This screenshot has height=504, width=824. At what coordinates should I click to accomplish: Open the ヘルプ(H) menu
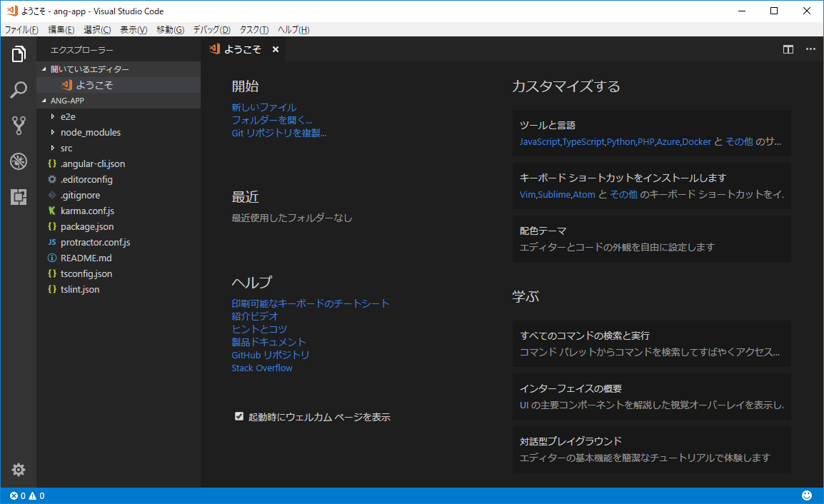293,30
